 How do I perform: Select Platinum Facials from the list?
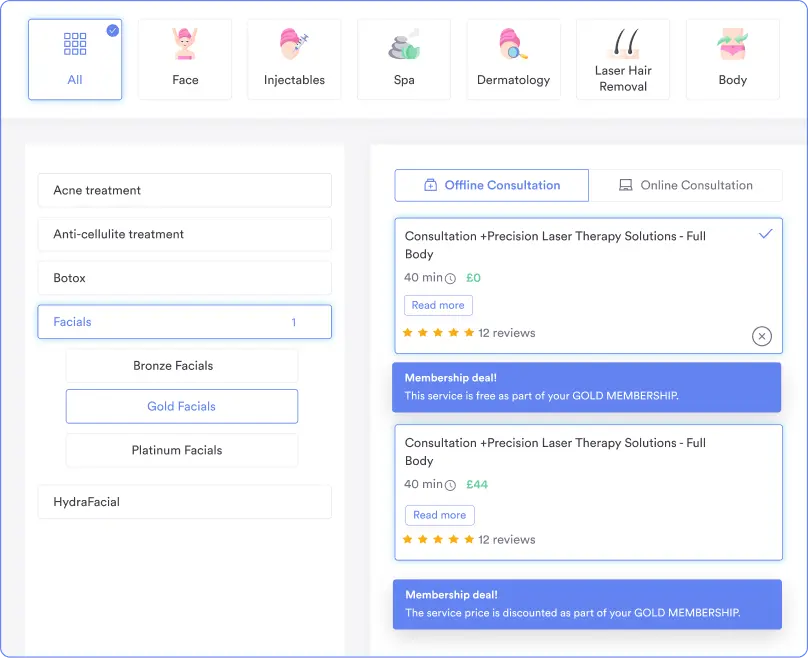click(182, 450)
